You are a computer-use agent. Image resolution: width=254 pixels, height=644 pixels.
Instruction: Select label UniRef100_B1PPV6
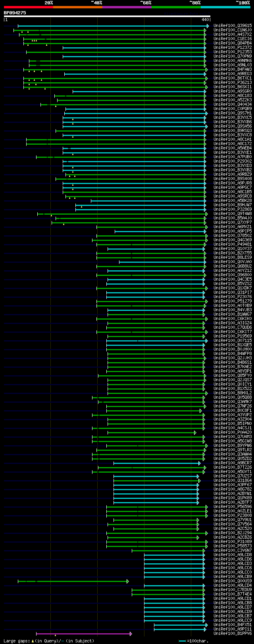click(233, 633)
